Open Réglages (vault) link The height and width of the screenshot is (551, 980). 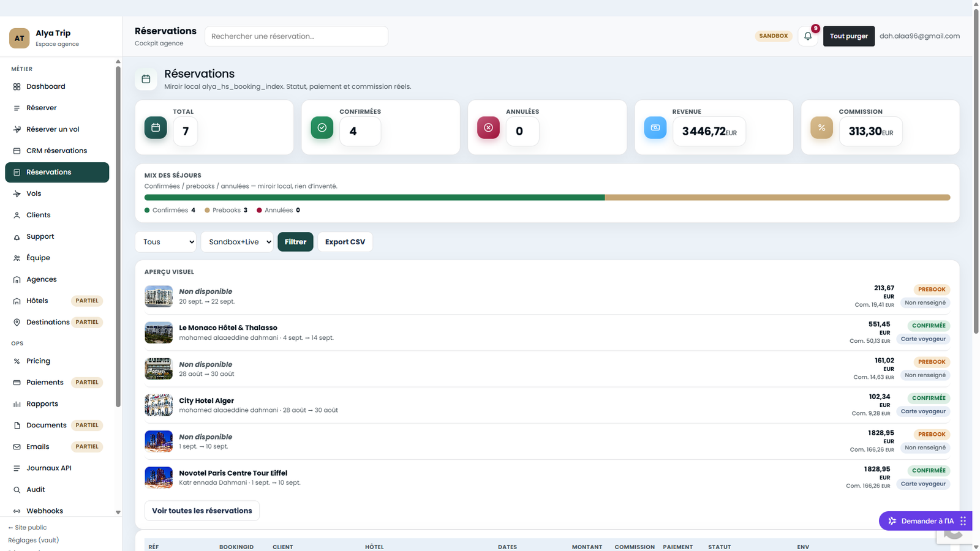click(34, 541)
